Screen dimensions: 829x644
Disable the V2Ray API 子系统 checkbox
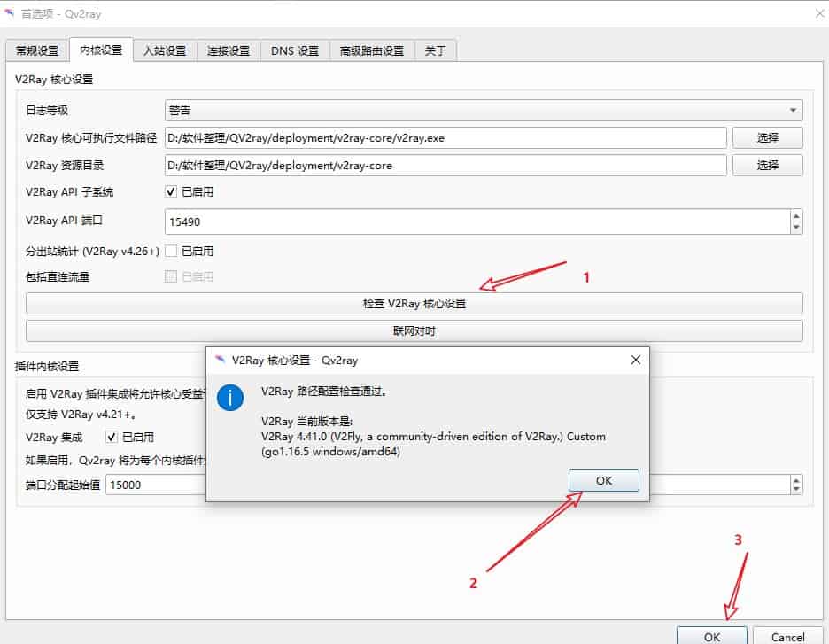pos(172,191)
